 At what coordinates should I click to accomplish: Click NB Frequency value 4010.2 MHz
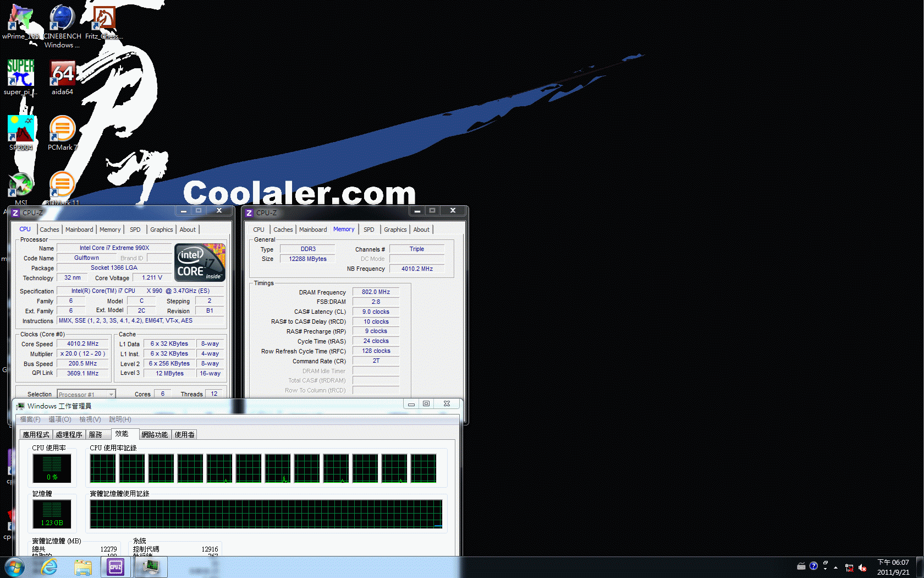click(417, 269)
